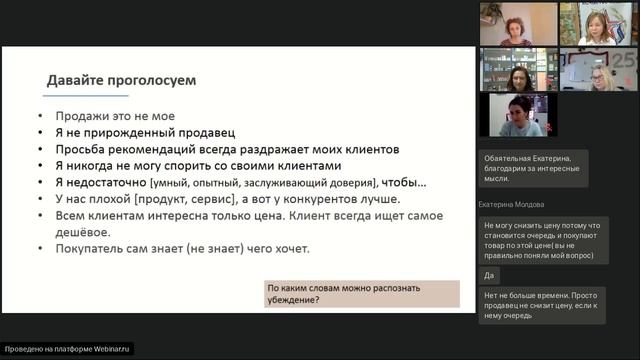Screen dimensions: 640x360
Task: Click chat message 'Нет не больше времени'
Action: pos(542,305)
